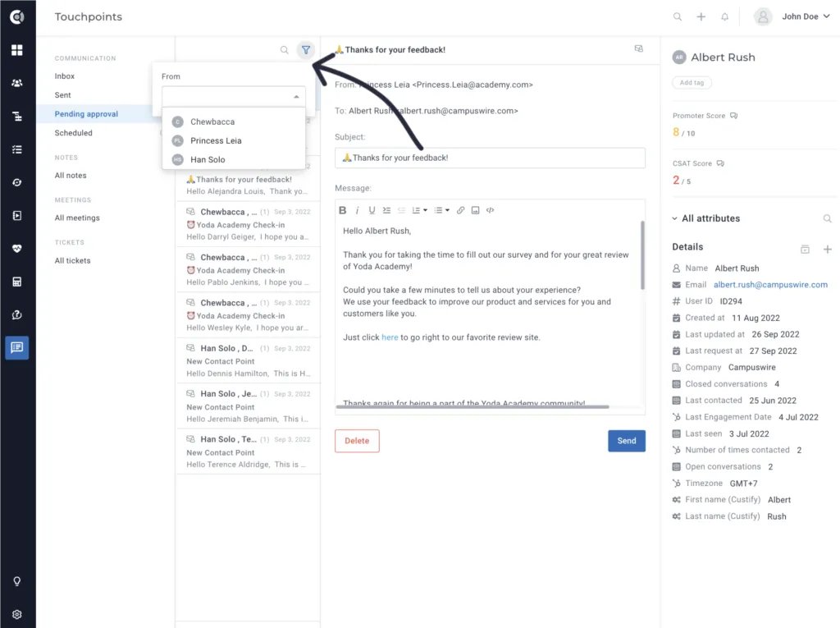Add a new detail with the Details plus icon
The image size is (840, 628).
827,250
